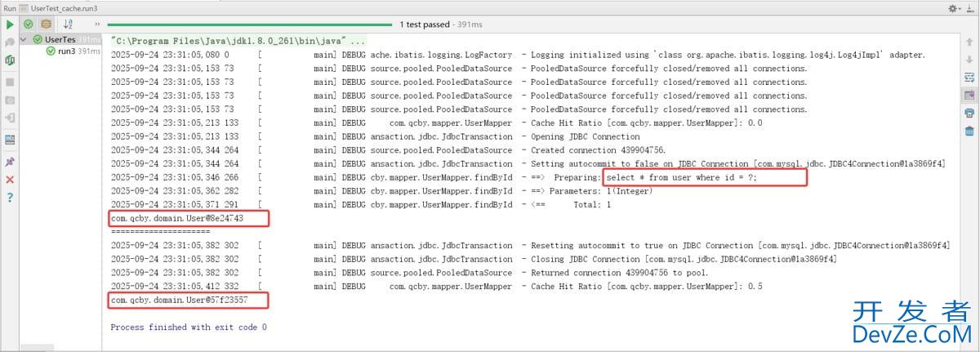The width and height of the screenshot is (980, 352).
Task: Toggle the show passed tests filter
Action: pos(29,25)
